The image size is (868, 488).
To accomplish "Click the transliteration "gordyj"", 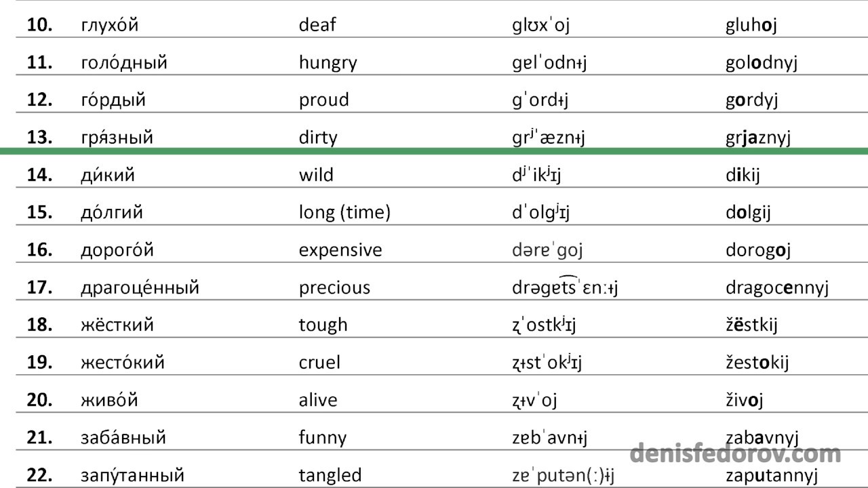I will [751, 100].
